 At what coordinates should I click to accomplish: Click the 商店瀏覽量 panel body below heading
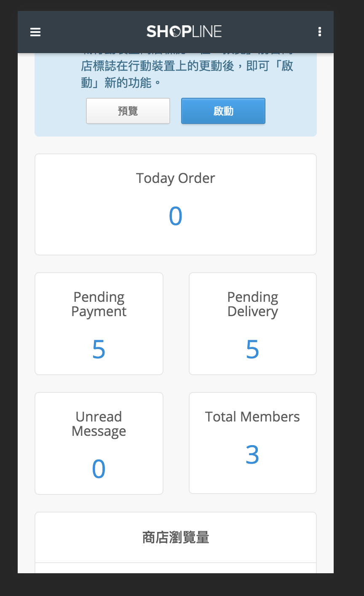pos(175,568)
